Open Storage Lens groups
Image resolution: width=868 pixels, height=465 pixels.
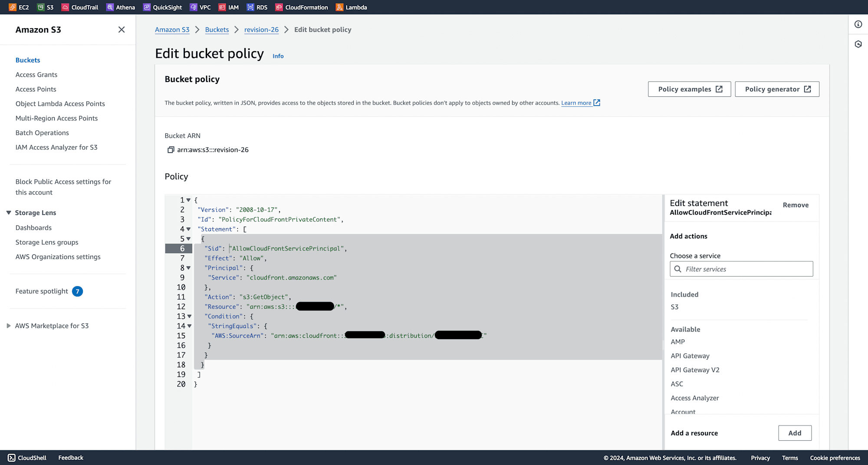pyautogui.click(x=47, y=242)
